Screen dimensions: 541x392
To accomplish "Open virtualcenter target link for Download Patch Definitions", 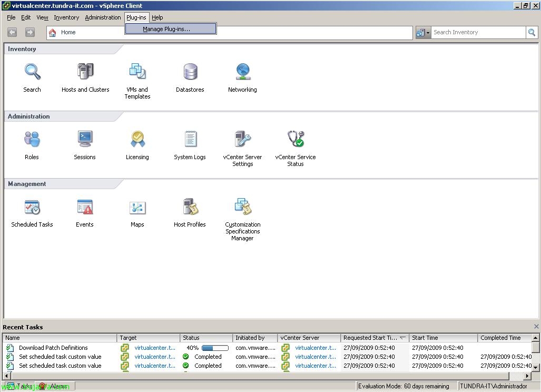I will (x=155, y=348).
